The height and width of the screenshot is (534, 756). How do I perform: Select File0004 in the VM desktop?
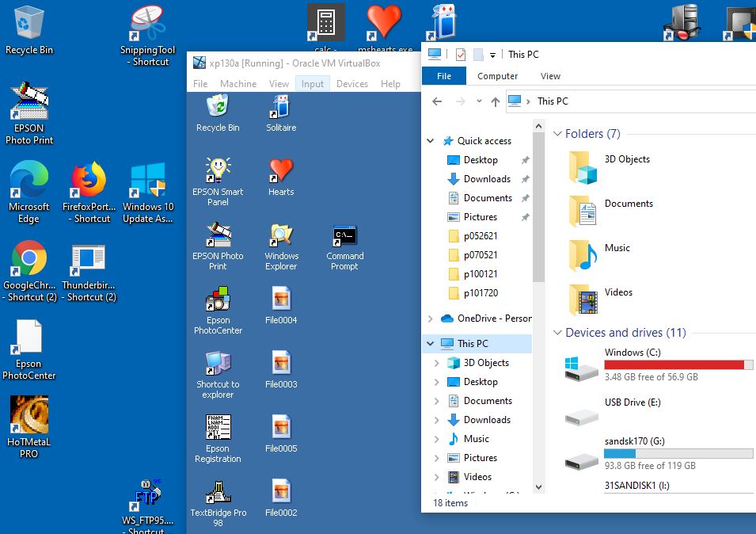click(x=281, y=305)
